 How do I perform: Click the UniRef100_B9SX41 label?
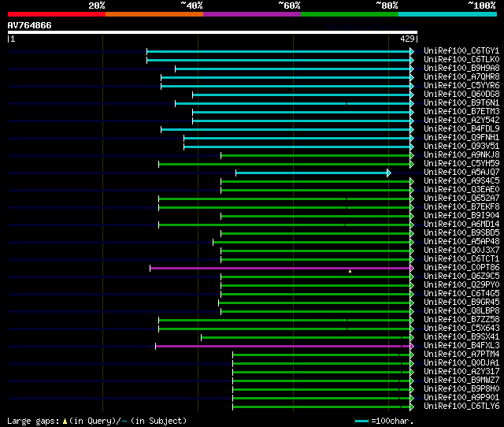coord(461,337)
